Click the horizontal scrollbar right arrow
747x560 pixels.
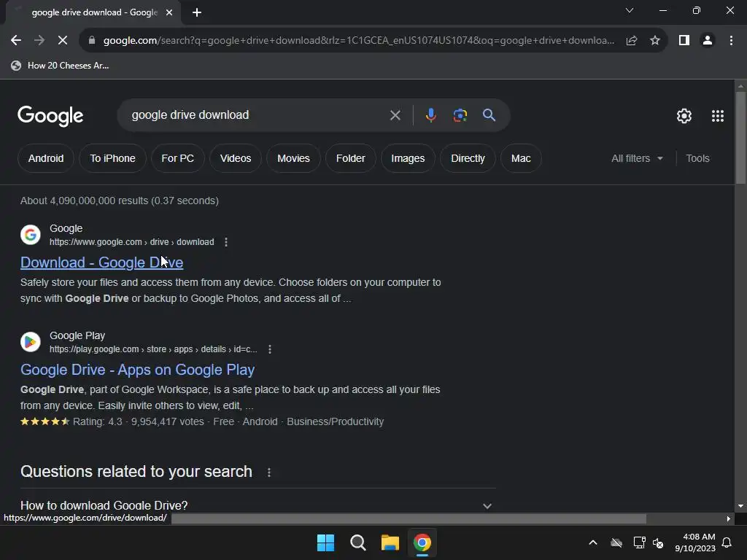729,518
